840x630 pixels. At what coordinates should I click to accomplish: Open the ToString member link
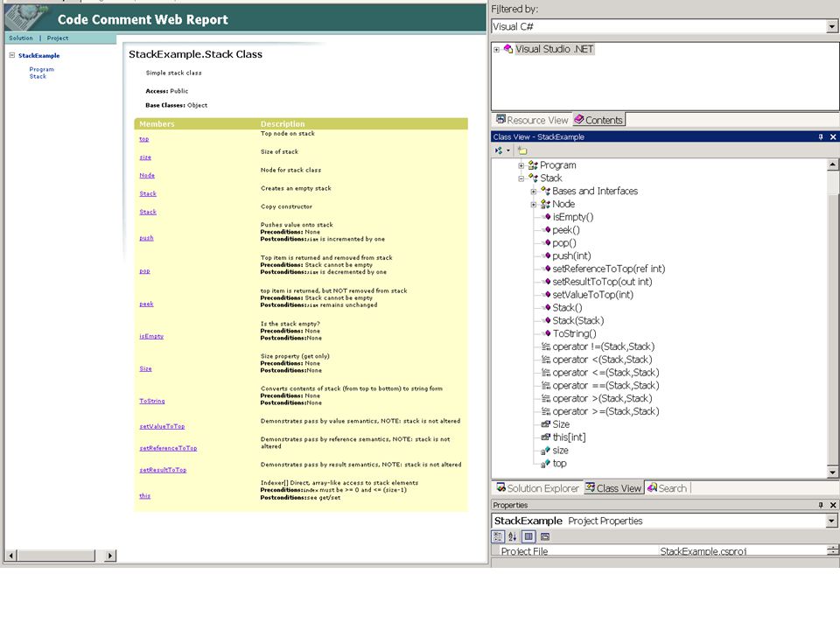click(x=152, y=401)
